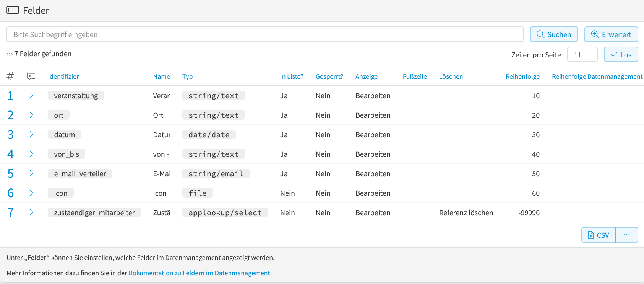This screenshot has height=284, width=644.
Task: Apply rows per page with Los
Action: [621, 54]
